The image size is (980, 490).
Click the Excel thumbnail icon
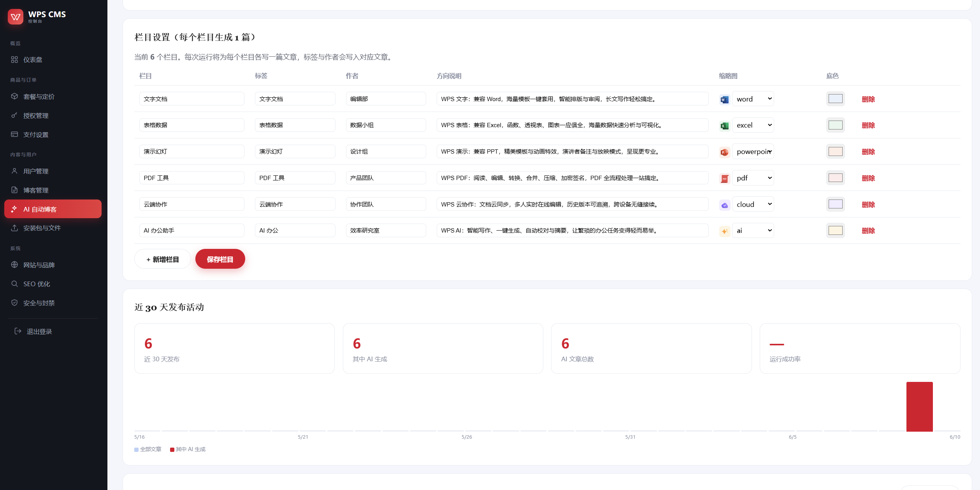click(724, 125)
